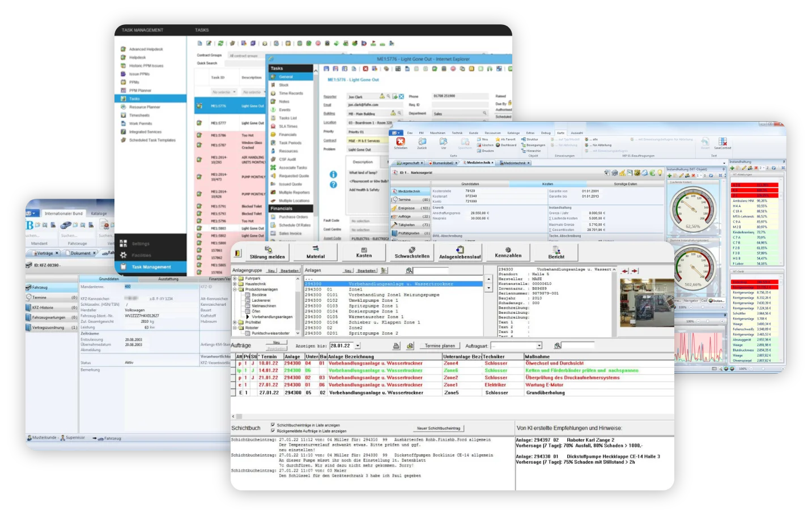
Task: Open PPM Planner in Task Management sidebar
Action: tap(140, 91)
